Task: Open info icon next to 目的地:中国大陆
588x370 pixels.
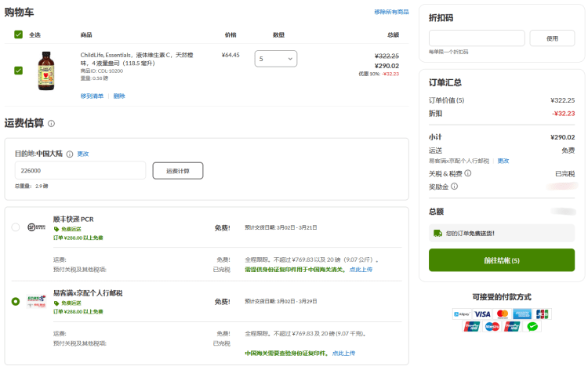Action: pos(69,154)
